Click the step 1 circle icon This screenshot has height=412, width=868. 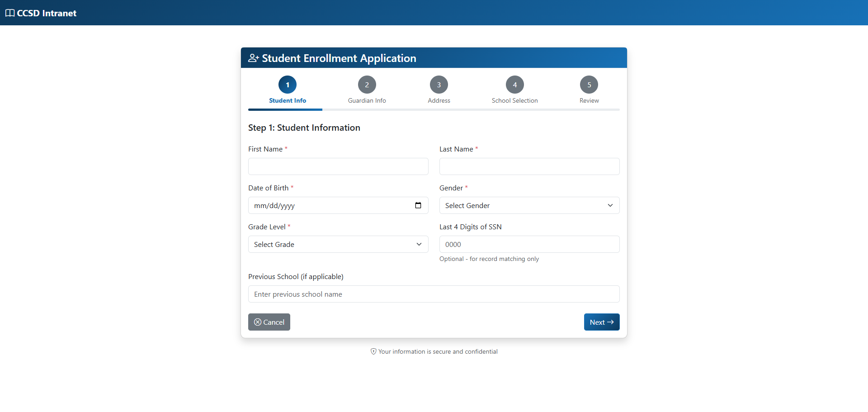(x=288, y=85)
